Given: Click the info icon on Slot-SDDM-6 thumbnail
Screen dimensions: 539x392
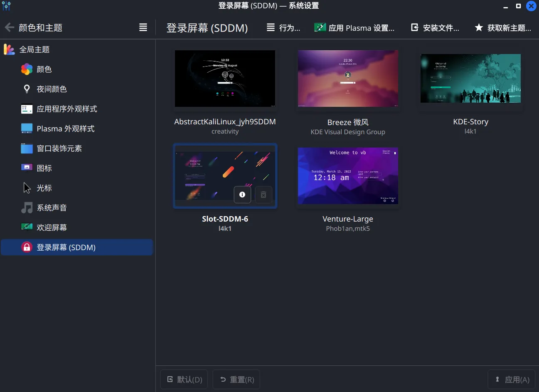Looking at the screenshot, I should [x=242, y=195].
